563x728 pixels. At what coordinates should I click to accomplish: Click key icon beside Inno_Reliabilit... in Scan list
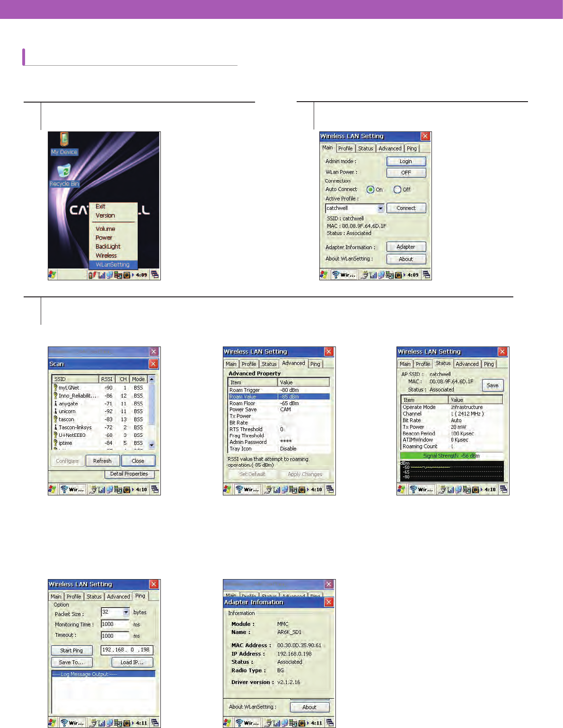pos(55,396)
